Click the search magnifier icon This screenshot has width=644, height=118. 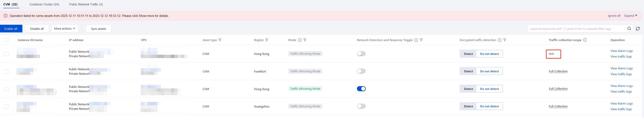point(629,29)
